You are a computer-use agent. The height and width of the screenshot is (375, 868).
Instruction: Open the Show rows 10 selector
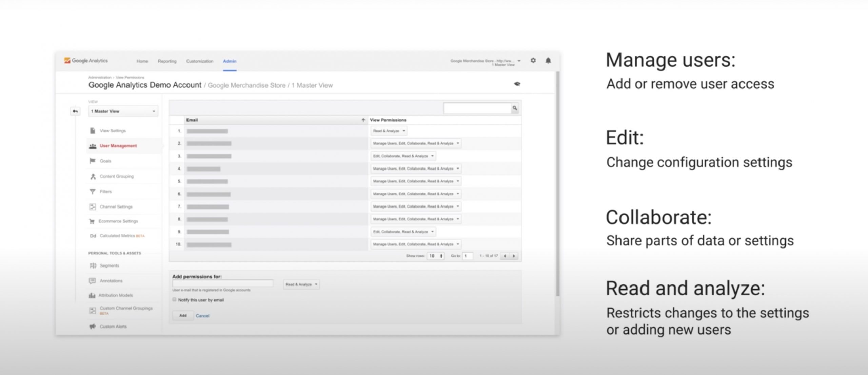click(436, 256)
